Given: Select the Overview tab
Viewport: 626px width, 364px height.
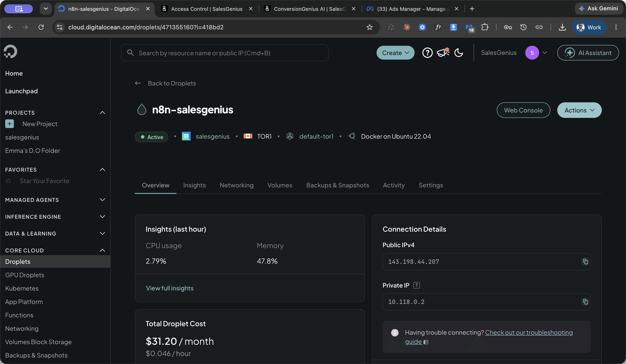Looking at the screenshot, I should click(155, 185).
